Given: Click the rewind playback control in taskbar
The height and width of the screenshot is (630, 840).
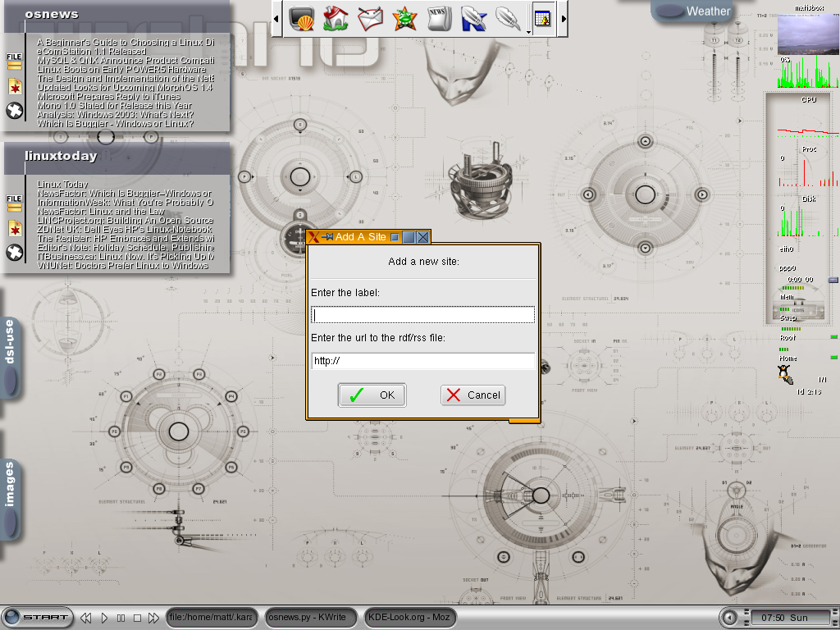Looking at the screenshot, I should point(85,618).
